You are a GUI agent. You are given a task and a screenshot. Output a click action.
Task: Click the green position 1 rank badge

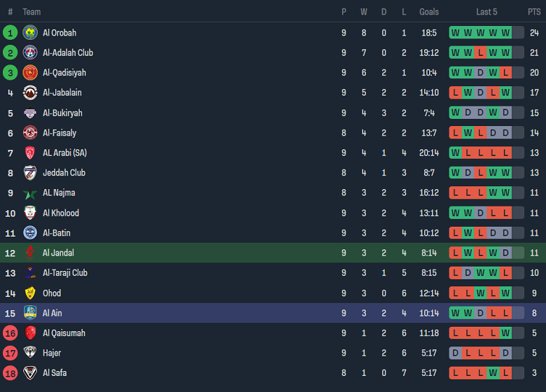click(x=10, y=33)
